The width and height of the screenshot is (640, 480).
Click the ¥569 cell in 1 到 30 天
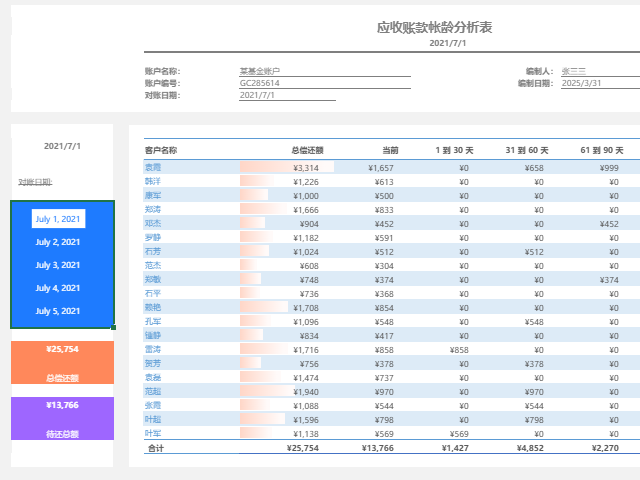(459, 434)
